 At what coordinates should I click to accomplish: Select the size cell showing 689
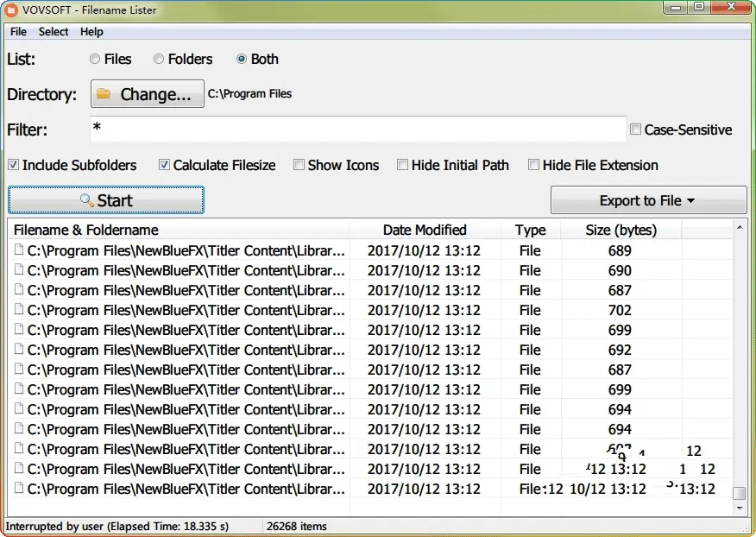pyautogui.click(x=620, y=250)
